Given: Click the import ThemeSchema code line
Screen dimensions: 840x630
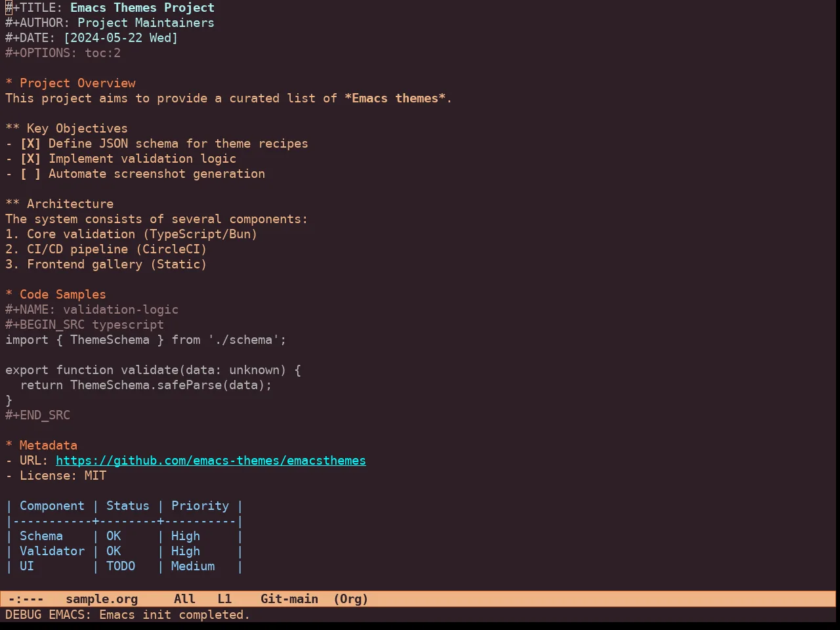Looking at the screenshot, I should (x=146, y=340).
